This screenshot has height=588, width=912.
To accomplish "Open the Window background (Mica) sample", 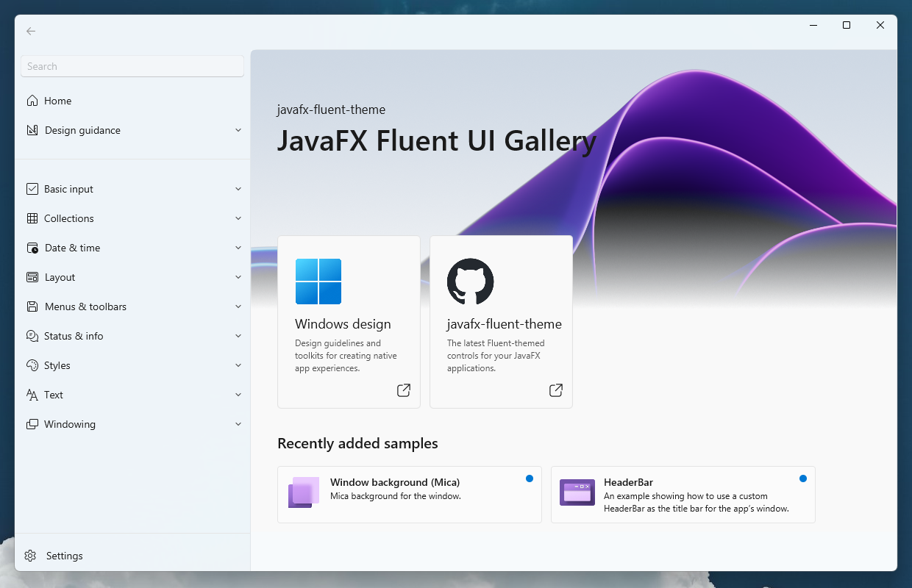I will (x=409, y=494).
